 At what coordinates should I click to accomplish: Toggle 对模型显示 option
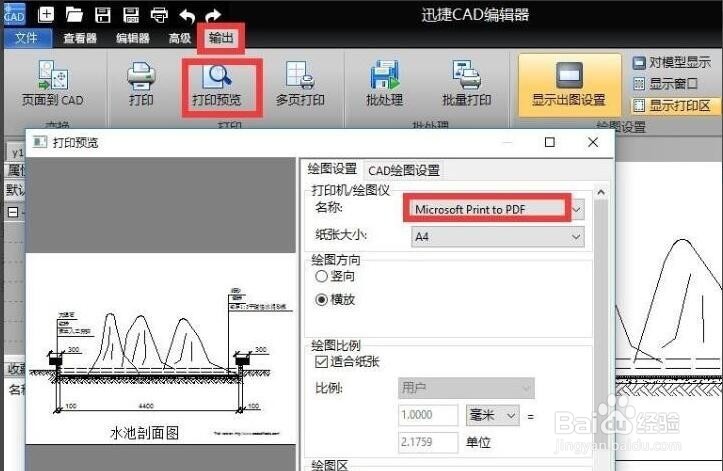(671, 62)
